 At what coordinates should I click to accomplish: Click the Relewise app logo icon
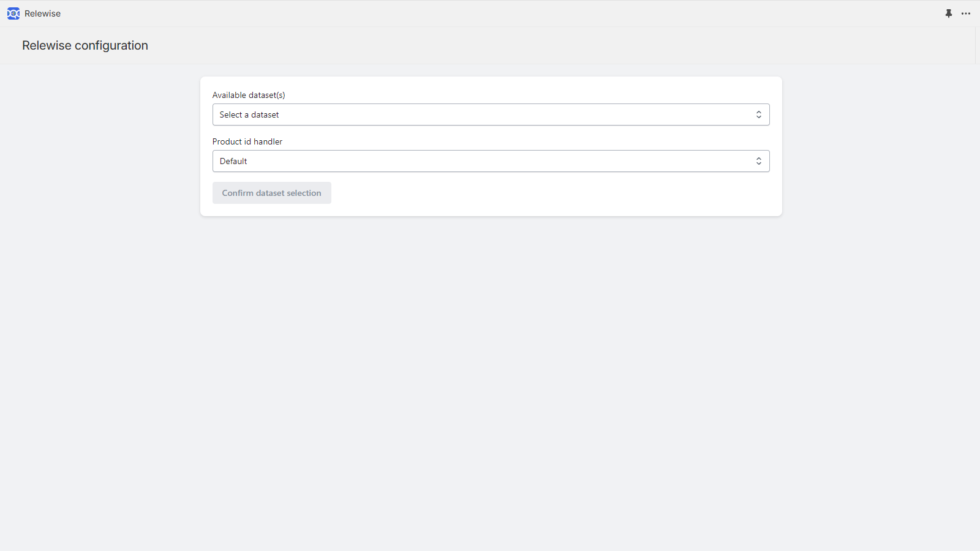point(13,13)
